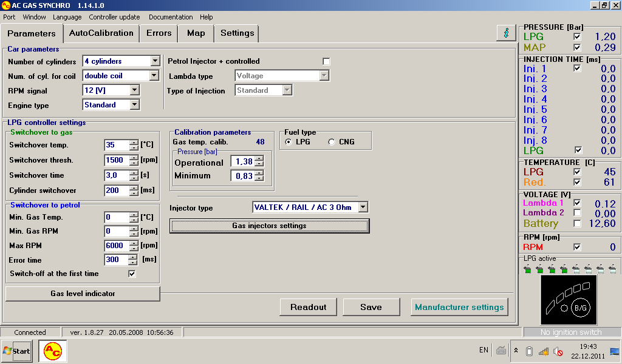Image resolution: width=622 pixels, height=364 pixels.
Task: Switch to the AutoCalibration tab
Action: point(101,33)
